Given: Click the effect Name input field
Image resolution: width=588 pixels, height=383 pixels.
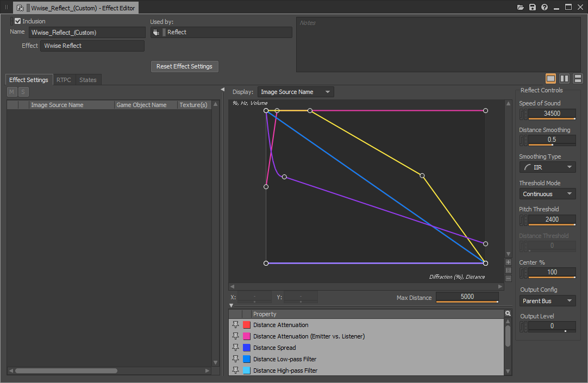Looking at the screenshot, I should tap(87, 33).
